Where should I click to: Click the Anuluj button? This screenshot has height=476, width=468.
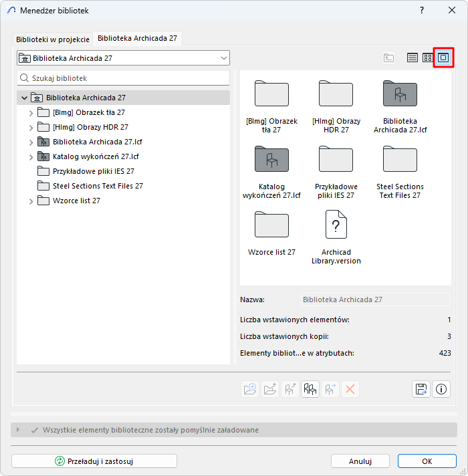pyautogui.click(x=360, y=461)
